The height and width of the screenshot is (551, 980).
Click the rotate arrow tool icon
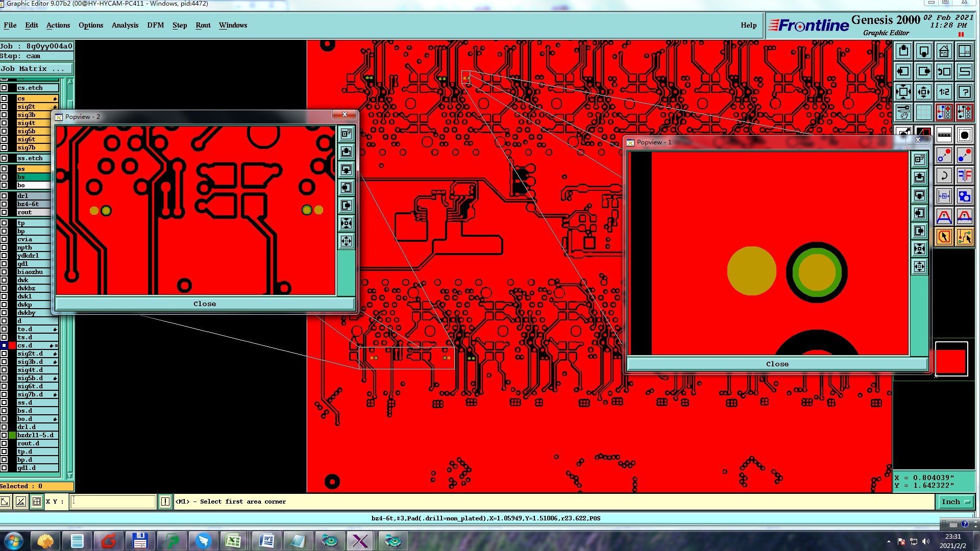click(x=944, y=176)
